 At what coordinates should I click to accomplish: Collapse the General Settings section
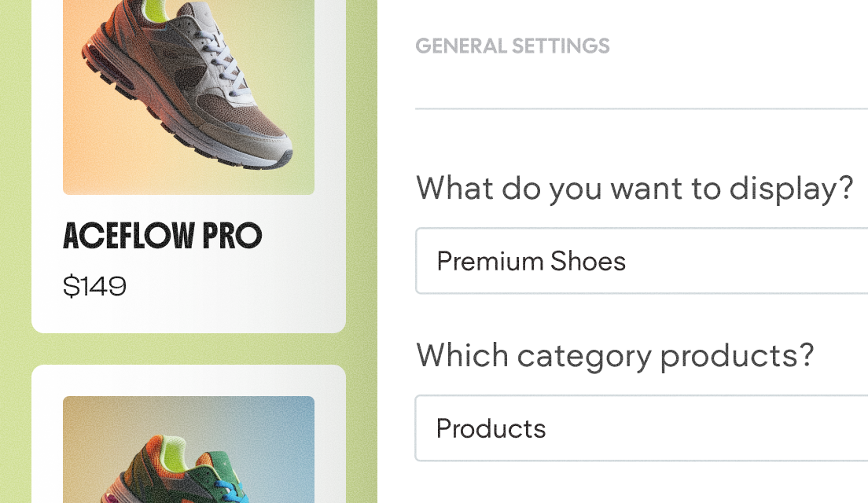pyautogui.click(x=513, y=46)
